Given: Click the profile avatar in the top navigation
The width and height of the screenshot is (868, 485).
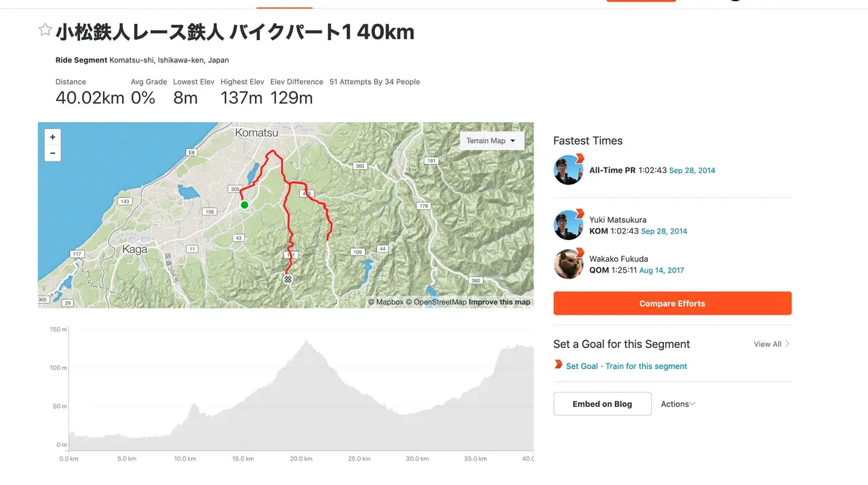Looking at the screenshot, I should [736, 1].
